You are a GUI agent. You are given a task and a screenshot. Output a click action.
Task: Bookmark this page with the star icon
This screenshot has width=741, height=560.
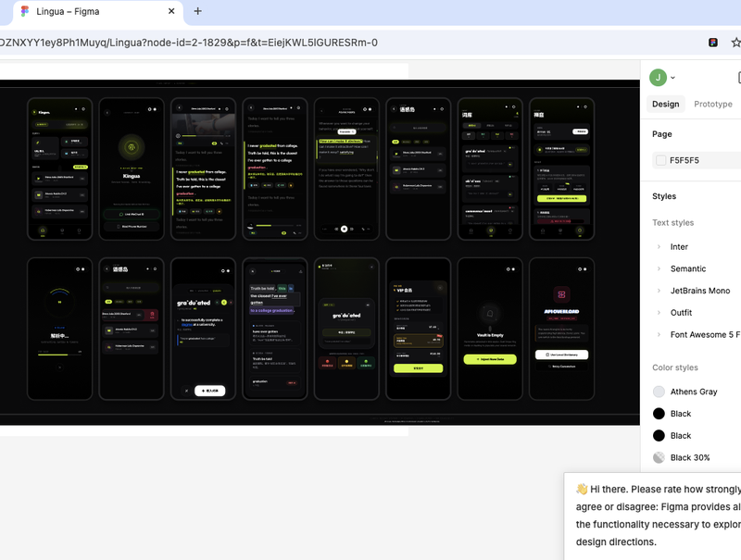pos(735,43)
